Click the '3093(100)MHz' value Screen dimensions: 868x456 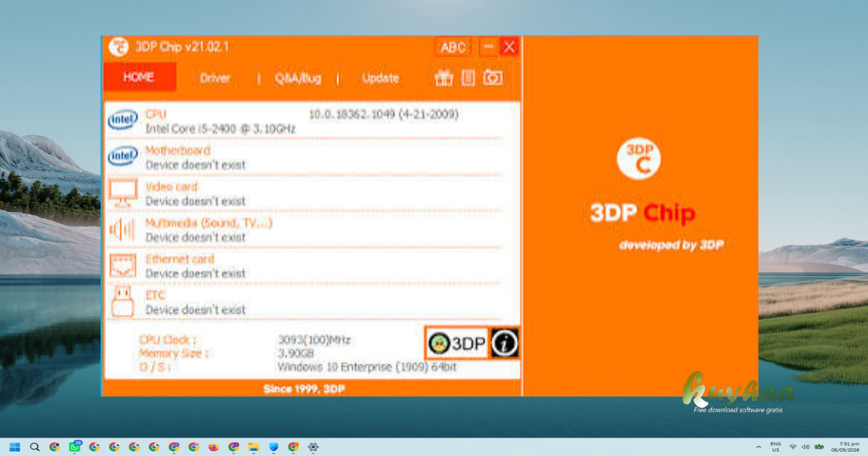[x=314, y=340]
